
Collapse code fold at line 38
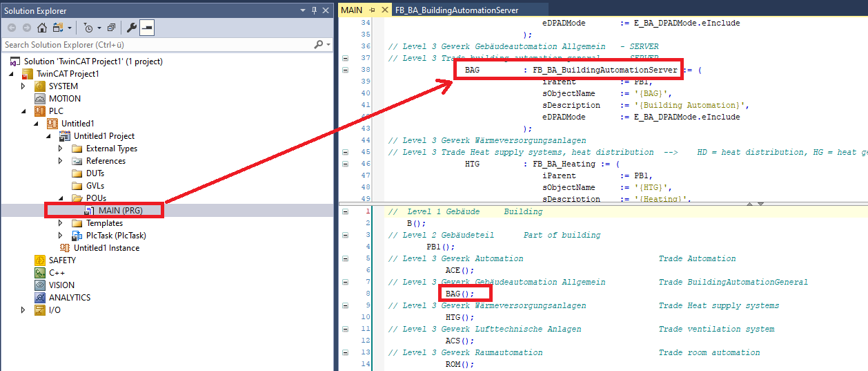click(345, 70)
